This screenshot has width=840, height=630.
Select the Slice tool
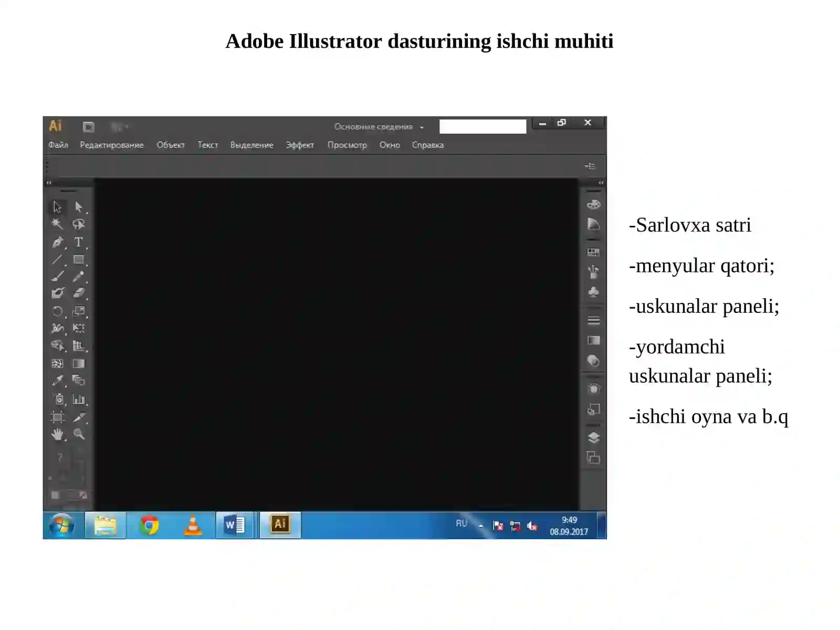click(x=79, y=417)
